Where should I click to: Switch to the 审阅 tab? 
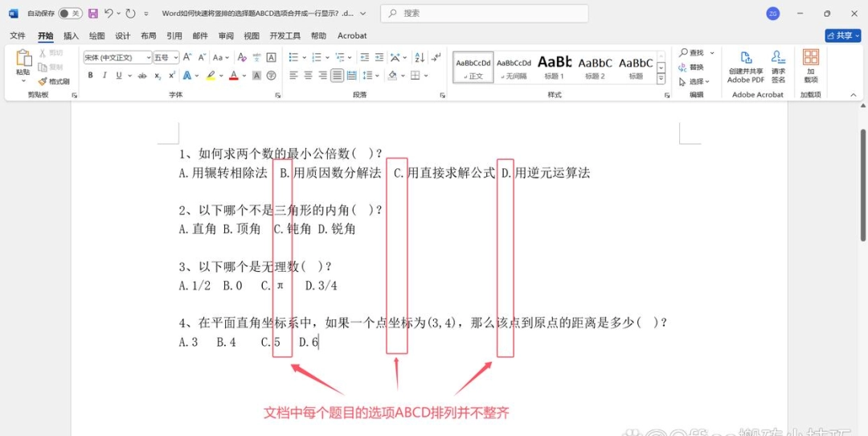pyautogui.click(x=226, y=35)
